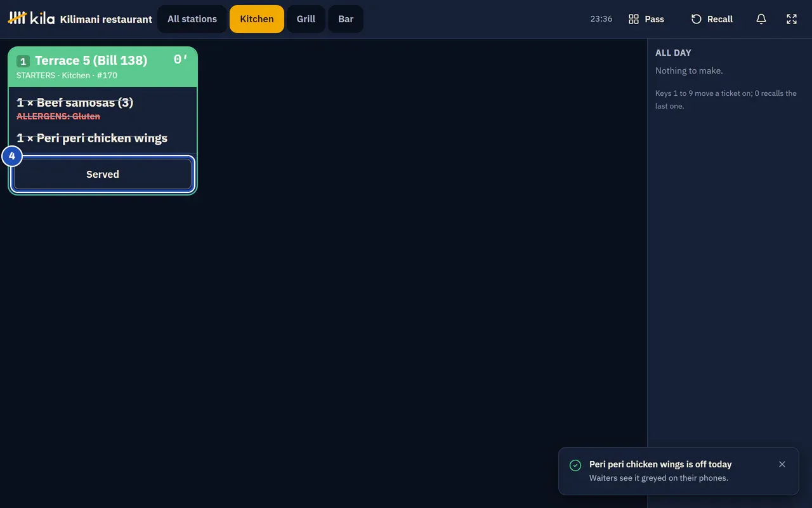
Task: Click the ticket count badge 1
Action: tap(23, 62)
